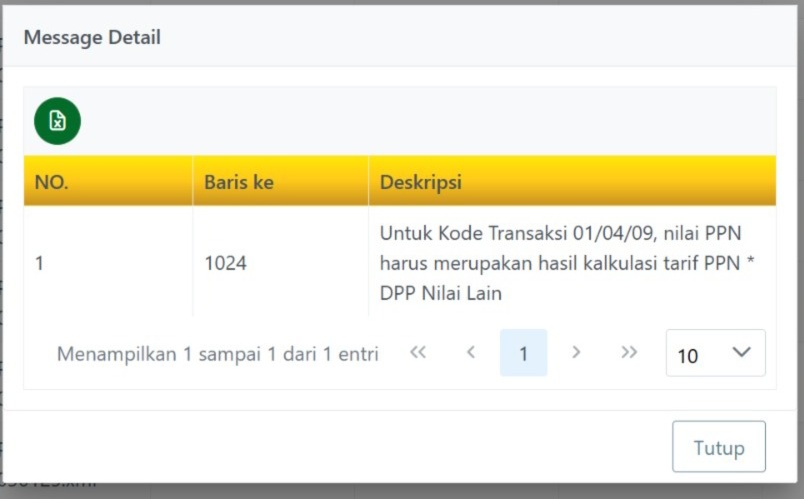
Task: Export message details to Excel icon
Action: (57, 121)
